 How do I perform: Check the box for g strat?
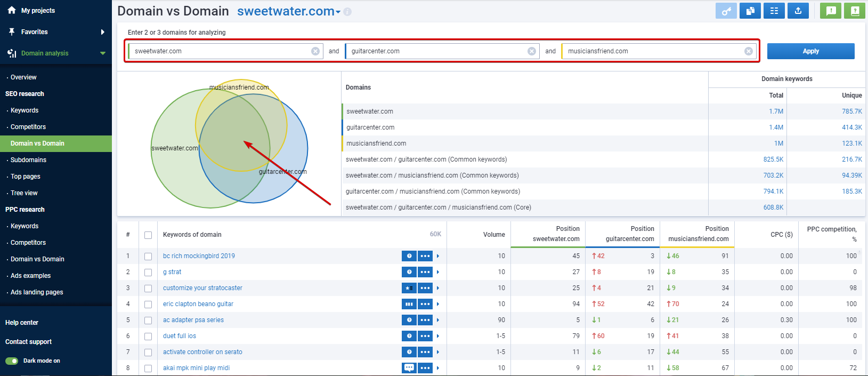point(148,273)
